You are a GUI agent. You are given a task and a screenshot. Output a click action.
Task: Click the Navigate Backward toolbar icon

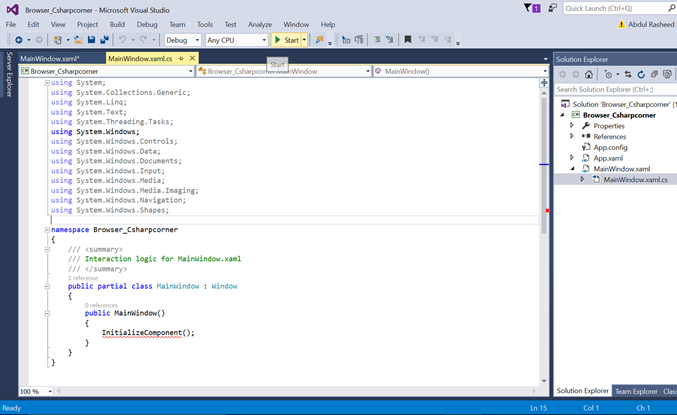point(19,40)
